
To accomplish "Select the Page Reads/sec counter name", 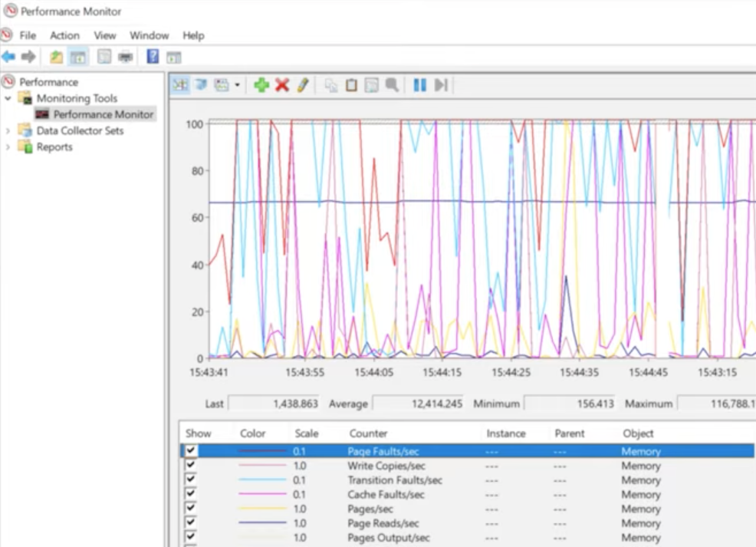I will click(383, 523).
